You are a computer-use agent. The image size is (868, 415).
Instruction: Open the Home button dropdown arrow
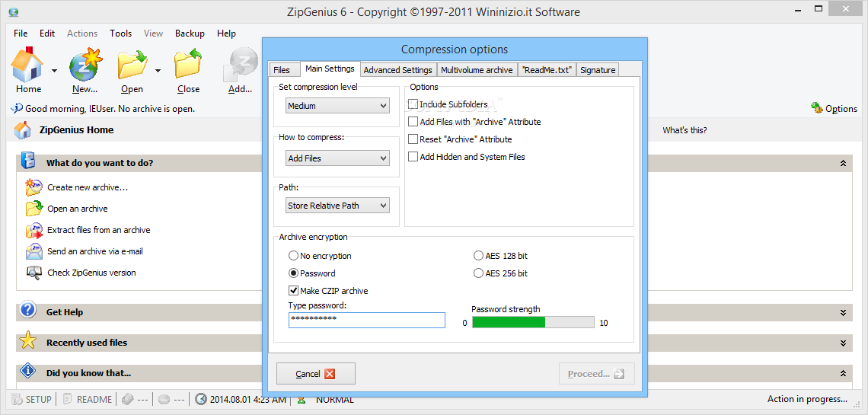54,70
